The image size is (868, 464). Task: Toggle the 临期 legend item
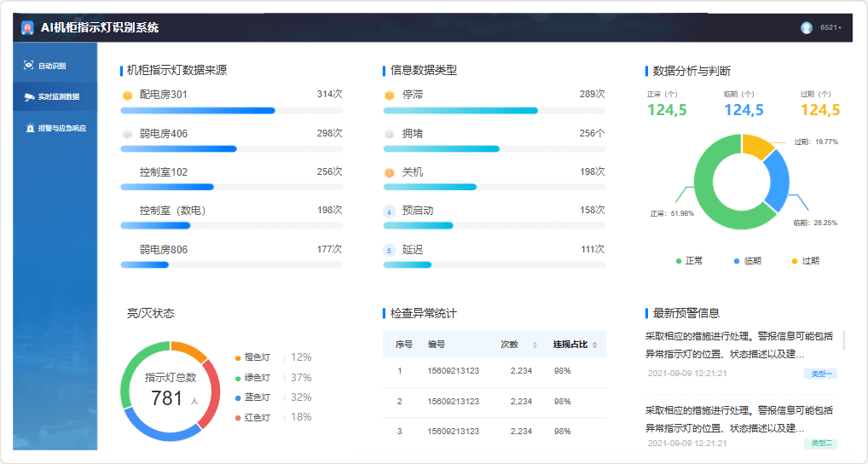747,261
